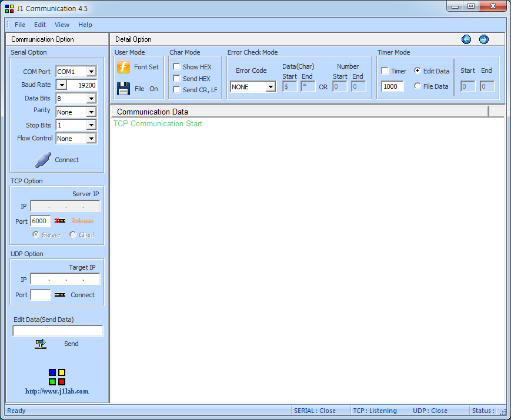The width and height of the screenshot is (511, 420).
Task: Select the TCP Server radio button
Action: [x=36, y=234]
